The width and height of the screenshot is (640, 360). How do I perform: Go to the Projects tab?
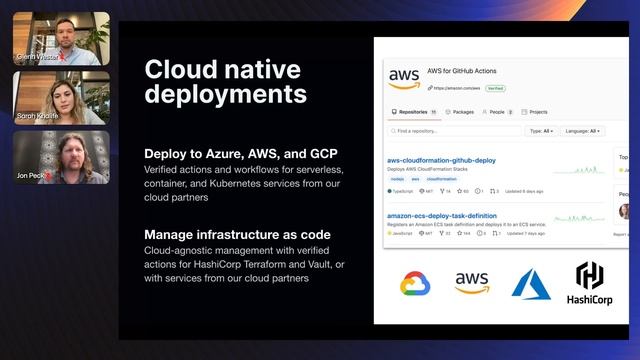[x=534, y=112]
